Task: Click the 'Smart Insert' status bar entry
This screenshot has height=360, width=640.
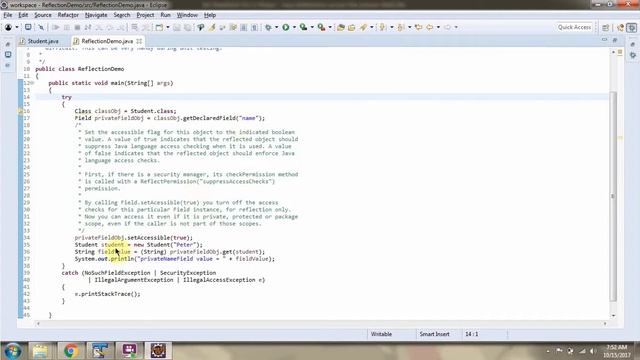Action: [434, 334]
